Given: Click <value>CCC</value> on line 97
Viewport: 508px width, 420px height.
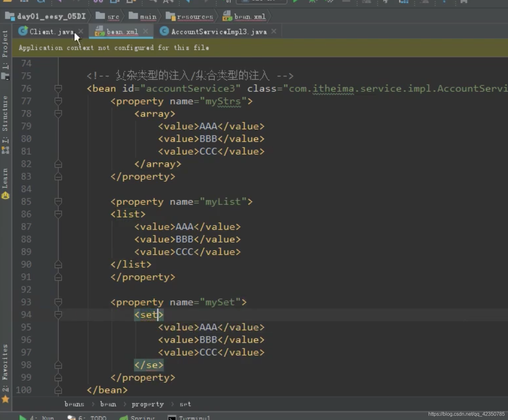Looking at the screenshot, I should (x=211, y=352).
